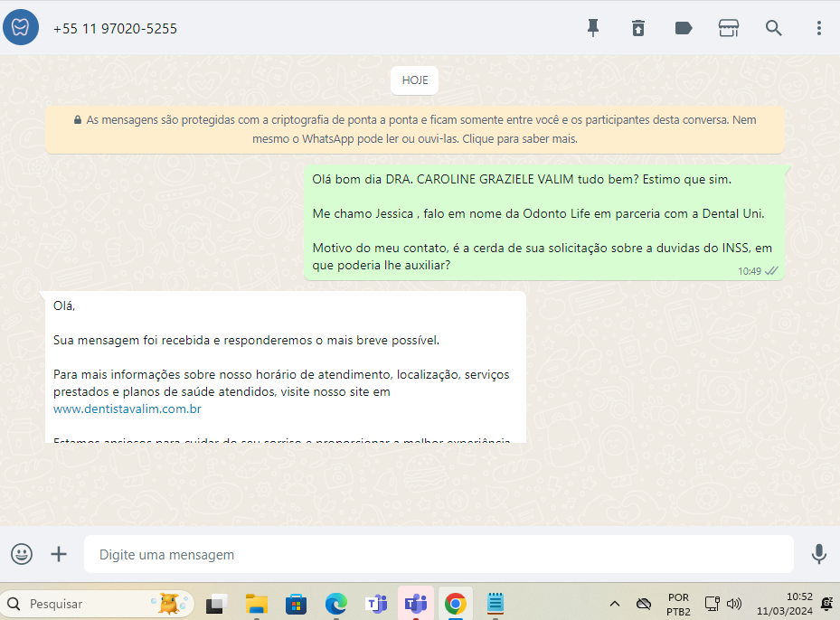840x620 pixels.
Task: Open the three-dot chat menu
Action: [x=819, y=28]
